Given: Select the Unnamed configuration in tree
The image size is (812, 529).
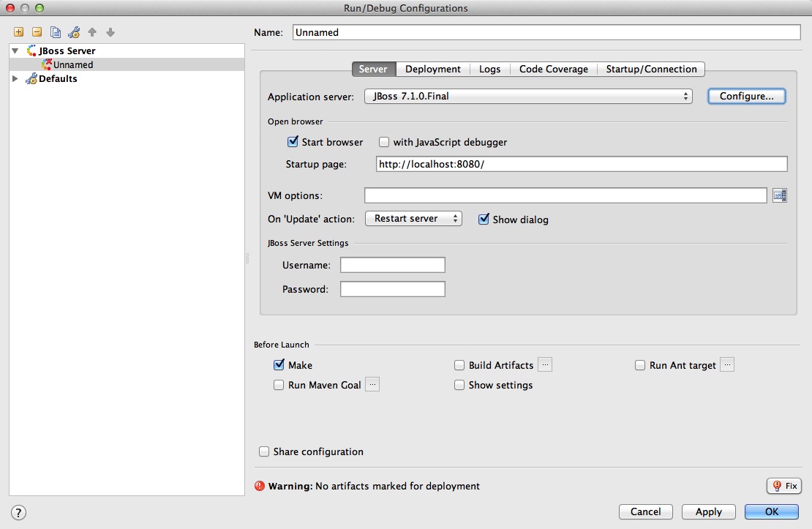Looking at the screenshot, I should (73, 64).
